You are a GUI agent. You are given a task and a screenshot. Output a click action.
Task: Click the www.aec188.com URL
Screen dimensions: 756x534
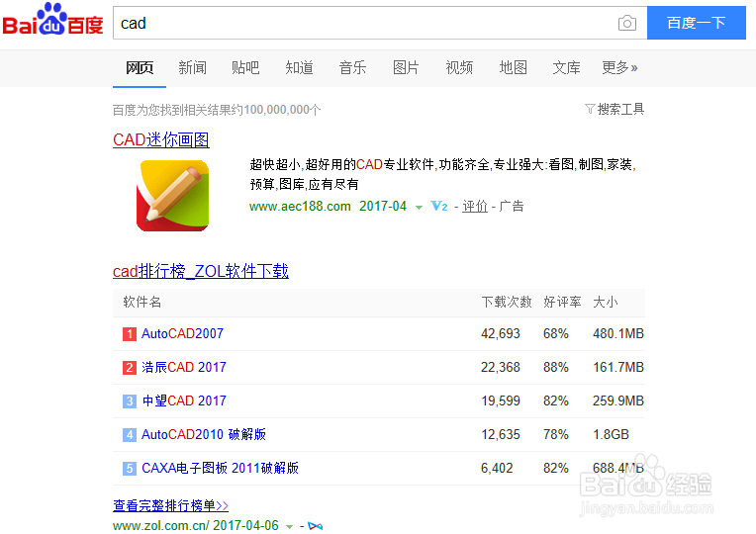[300, 207]
